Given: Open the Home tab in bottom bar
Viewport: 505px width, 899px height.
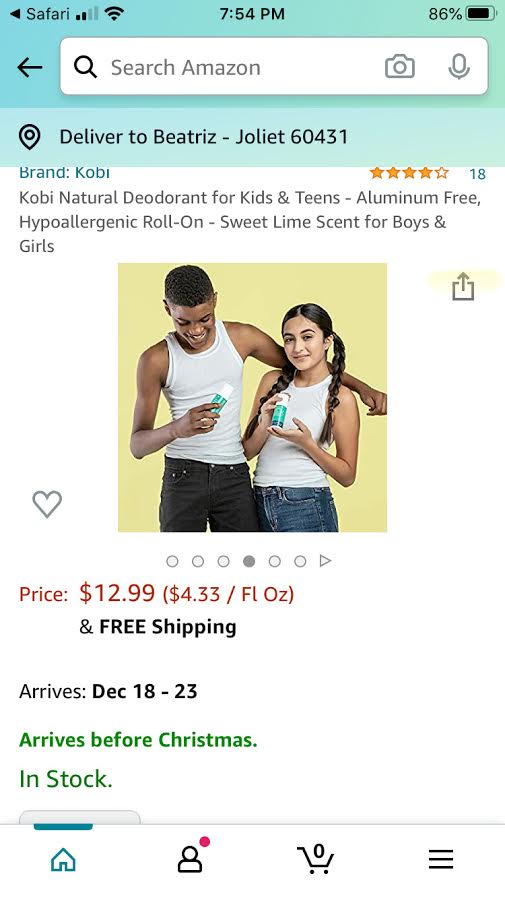Looking at the screenshot, I should (63, 859).
